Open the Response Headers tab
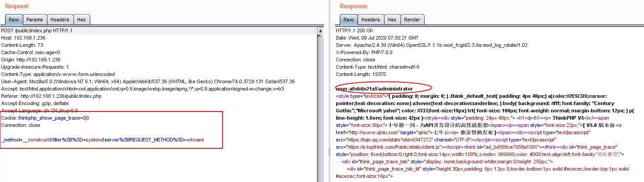The image size is (644, 182). [x=370, y=20]
